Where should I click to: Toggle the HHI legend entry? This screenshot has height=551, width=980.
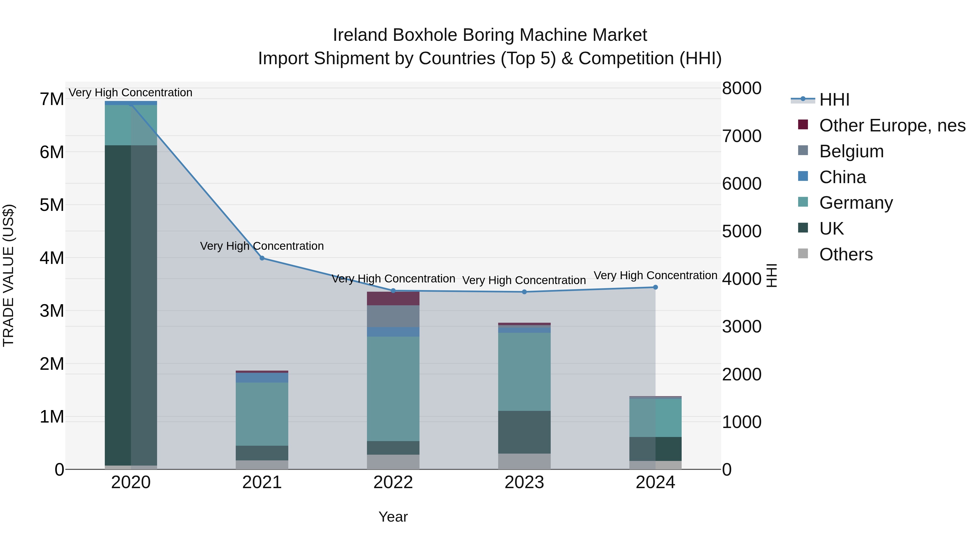820,100
